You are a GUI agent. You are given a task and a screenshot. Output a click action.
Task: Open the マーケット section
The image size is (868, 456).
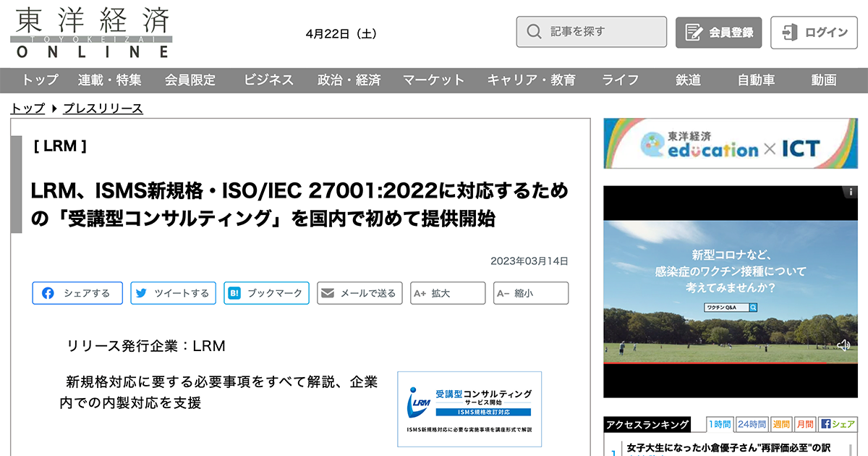(434, 80)
